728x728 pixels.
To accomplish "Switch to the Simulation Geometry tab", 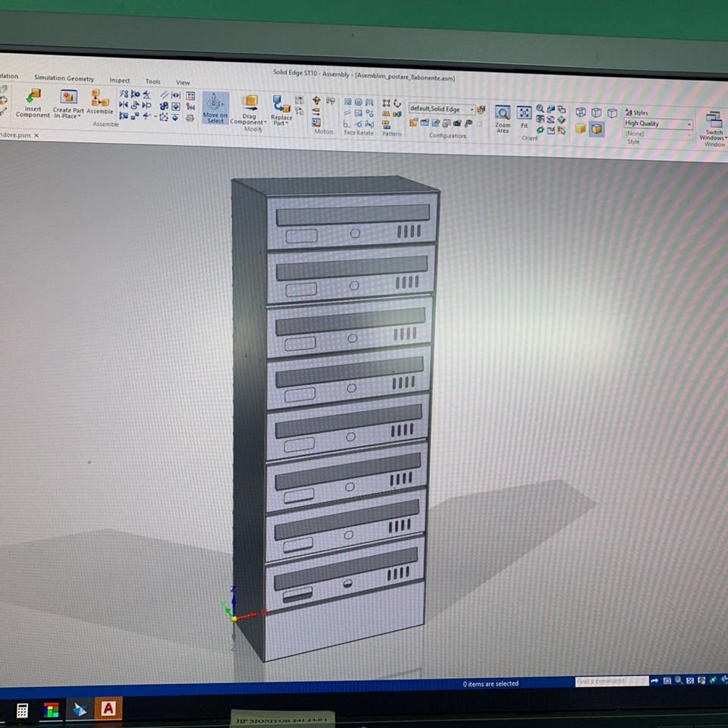I will [x=64, y=78].
